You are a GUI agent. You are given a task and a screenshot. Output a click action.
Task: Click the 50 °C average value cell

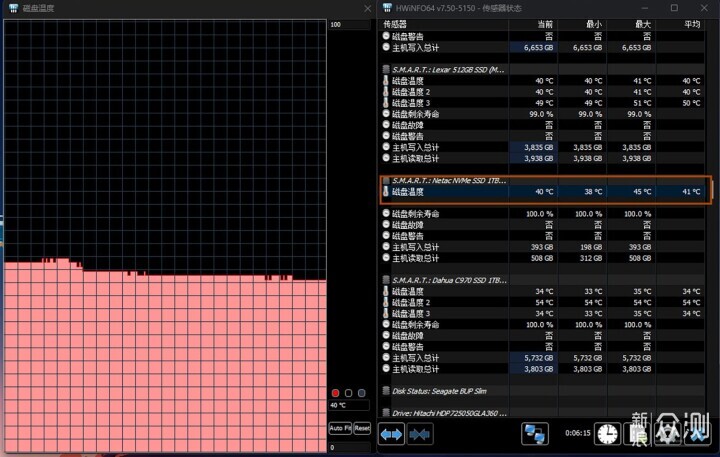tap(691, 103)
